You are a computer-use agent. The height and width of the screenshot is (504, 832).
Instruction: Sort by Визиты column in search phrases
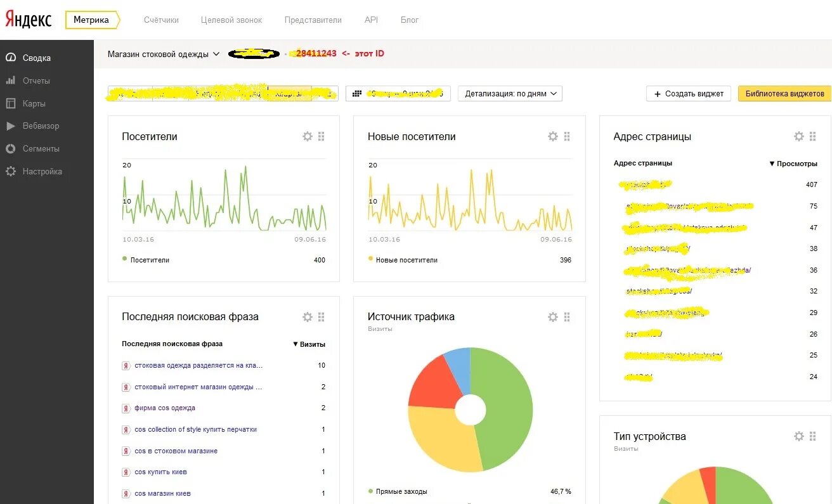(x=309, y=344)
